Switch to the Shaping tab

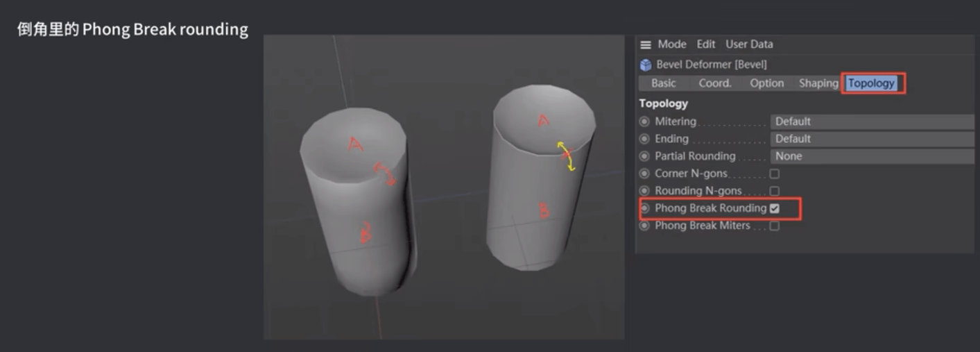(818, 83)
